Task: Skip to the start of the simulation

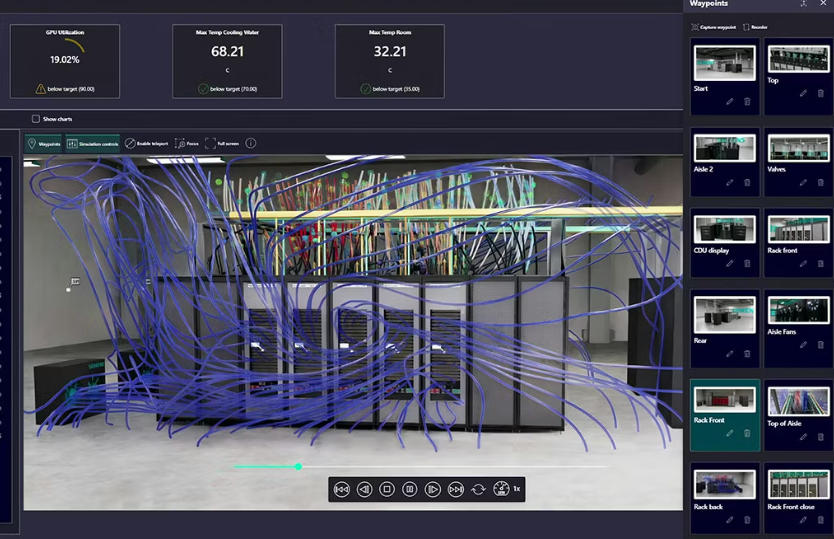Action: coord(342,489)
